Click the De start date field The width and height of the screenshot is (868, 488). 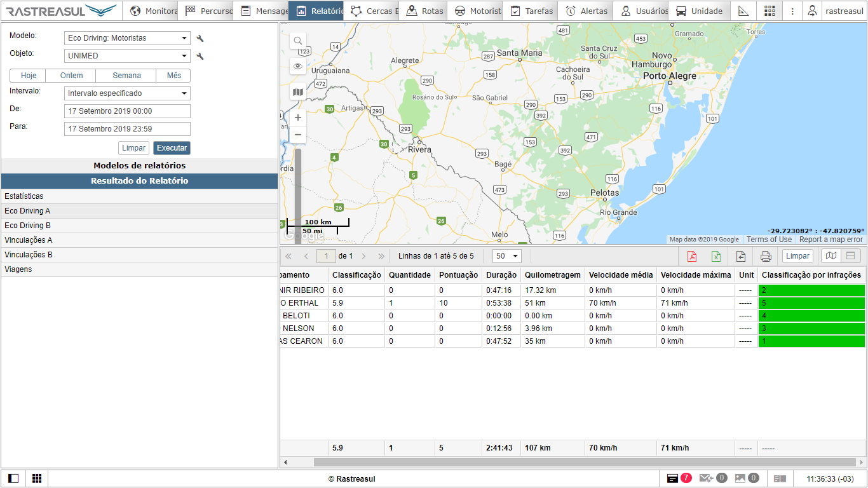(x=127, y=111)
